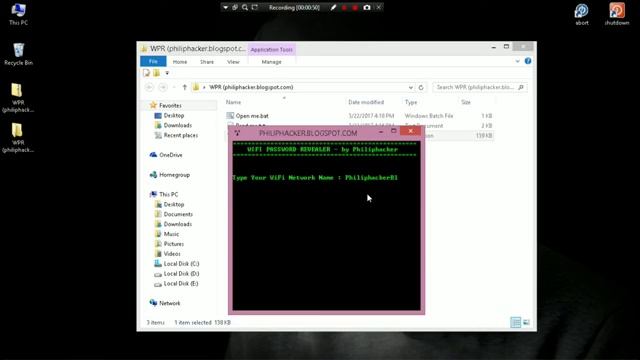Click the magnifier icon in recording bar
Screen dimensions: 640x360
(x=244, y=7)
